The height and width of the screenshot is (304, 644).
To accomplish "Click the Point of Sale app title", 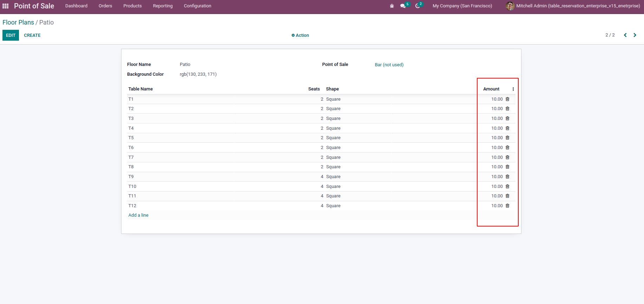I will pyautogui.click(x=34, y=6).
